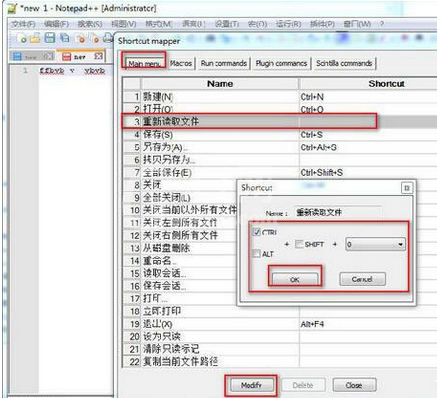Select row 20 设为只读
The height and width of the screenshot is (398, 437).
coord(279,337)
